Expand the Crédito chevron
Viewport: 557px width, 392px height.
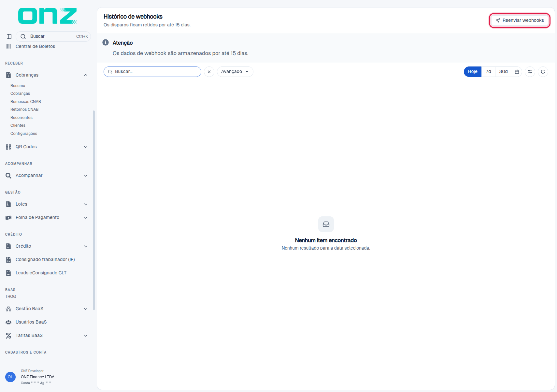pyautogui.click(x=86, y=246)
